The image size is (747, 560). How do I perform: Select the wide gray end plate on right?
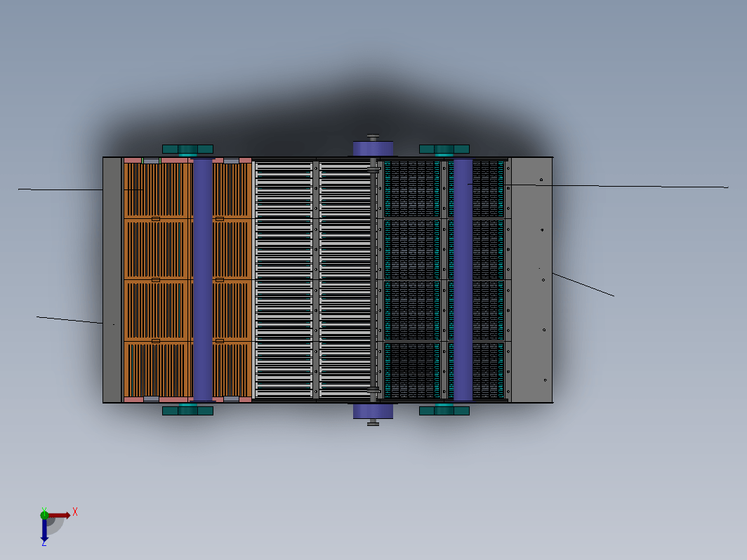(531, 280)
